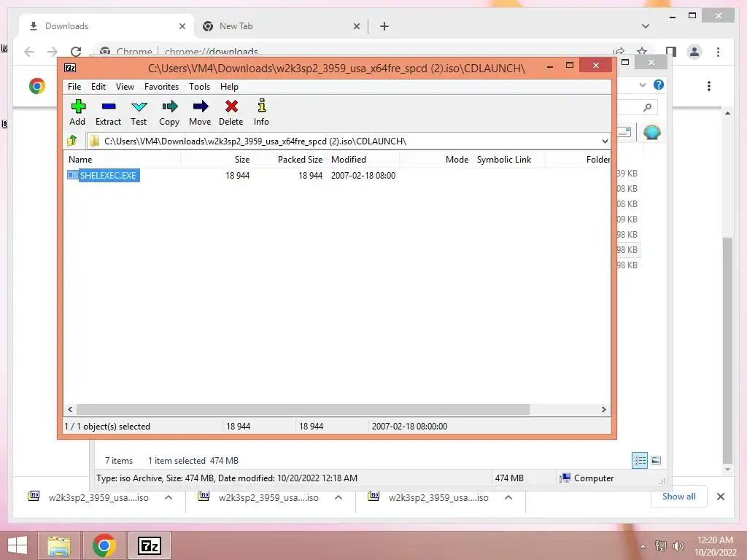Switch Explorer to details view icon
This screenshot has width=747, height=560.
[639, 461]
